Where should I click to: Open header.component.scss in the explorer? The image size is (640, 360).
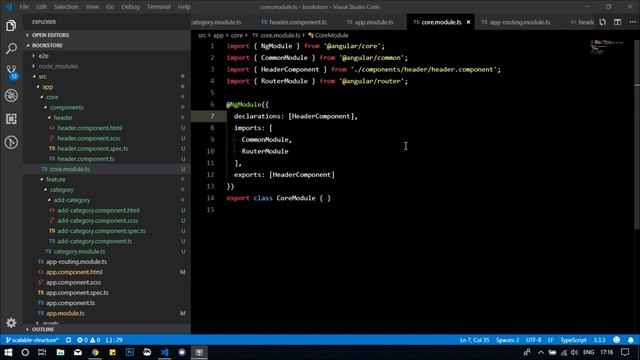coord(89,138)
